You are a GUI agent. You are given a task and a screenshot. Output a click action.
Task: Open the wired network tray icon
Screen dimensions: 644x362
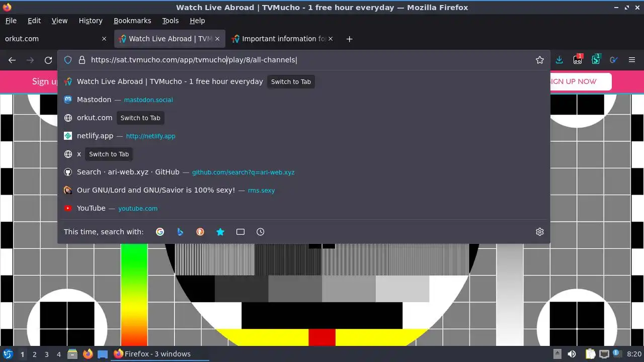(x=604, y=354)
